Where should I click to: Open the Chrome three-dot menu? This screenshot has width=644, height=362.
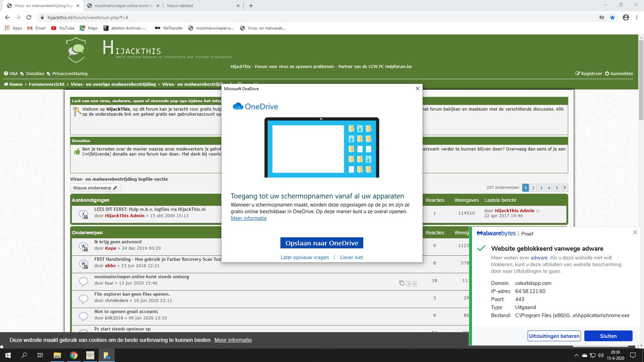[637, 17]
